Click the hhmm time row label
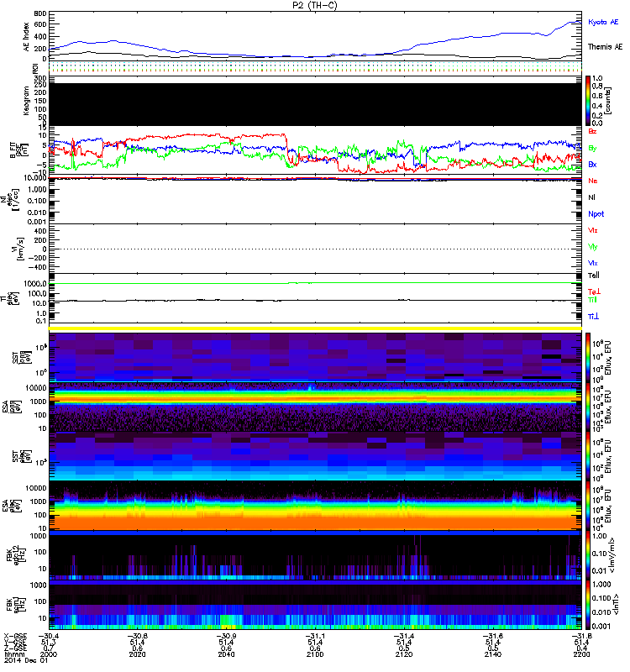This screenshot has width=630, height=672. click(13, 654)
